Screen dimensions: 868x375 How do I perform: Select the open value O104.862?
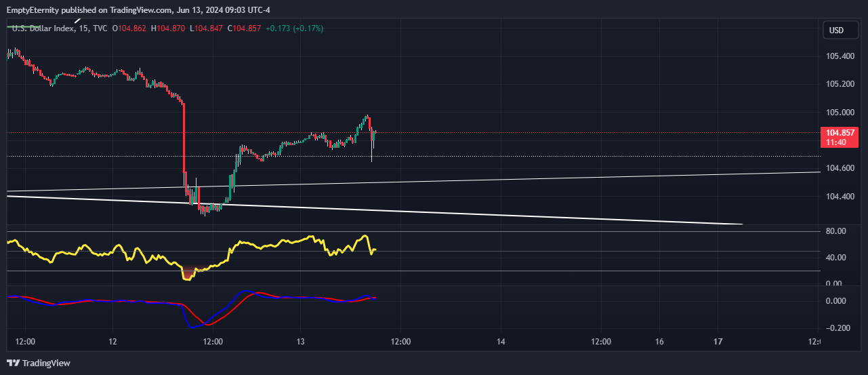coord(129,28)
